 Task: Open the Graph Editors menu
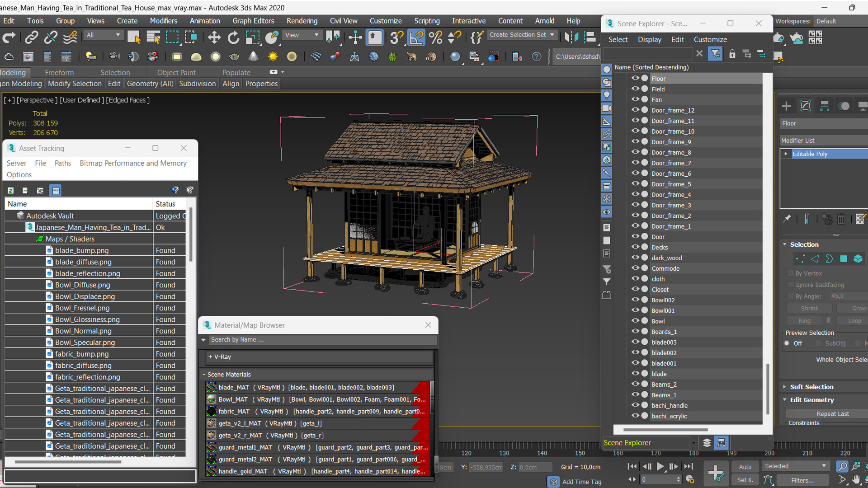click(x=253, y=21)
